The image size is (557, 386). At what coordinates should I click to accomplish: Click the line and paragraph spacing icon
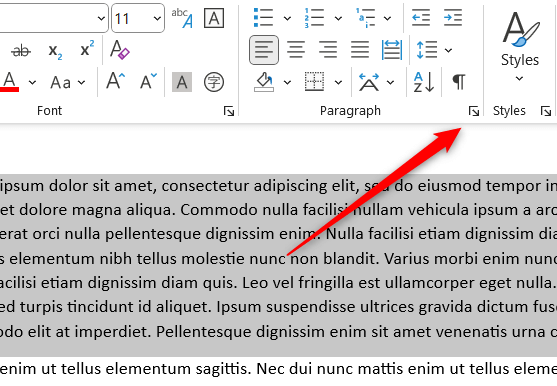pos(427,50)
